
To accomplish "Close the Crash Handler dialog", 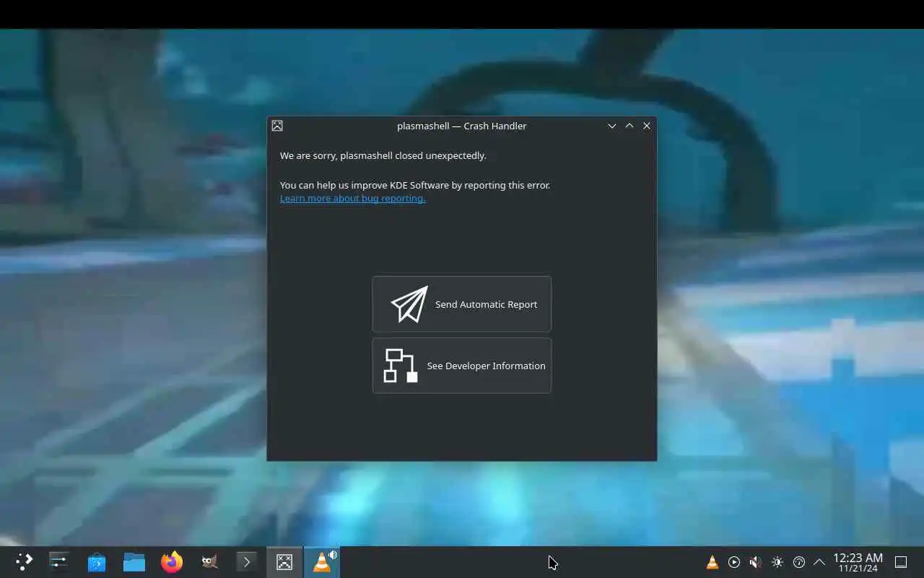I will click(x=647, y=126).
